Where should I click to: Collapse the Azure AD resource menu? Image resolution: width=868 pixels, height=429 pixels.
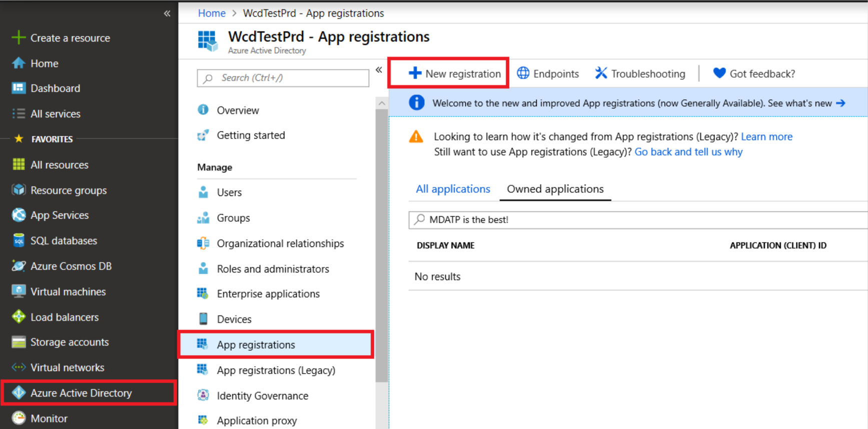(x=379, y=70)
